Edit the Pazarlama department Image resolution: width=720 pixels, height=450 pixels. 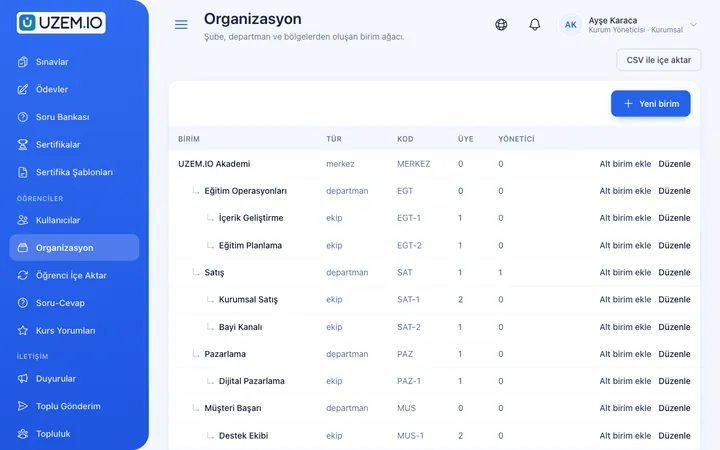coord(674,354)
